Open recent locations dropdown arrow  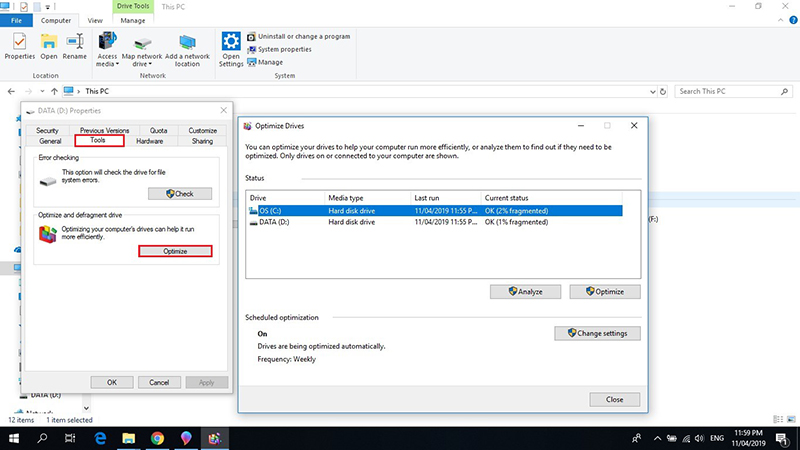42,91
